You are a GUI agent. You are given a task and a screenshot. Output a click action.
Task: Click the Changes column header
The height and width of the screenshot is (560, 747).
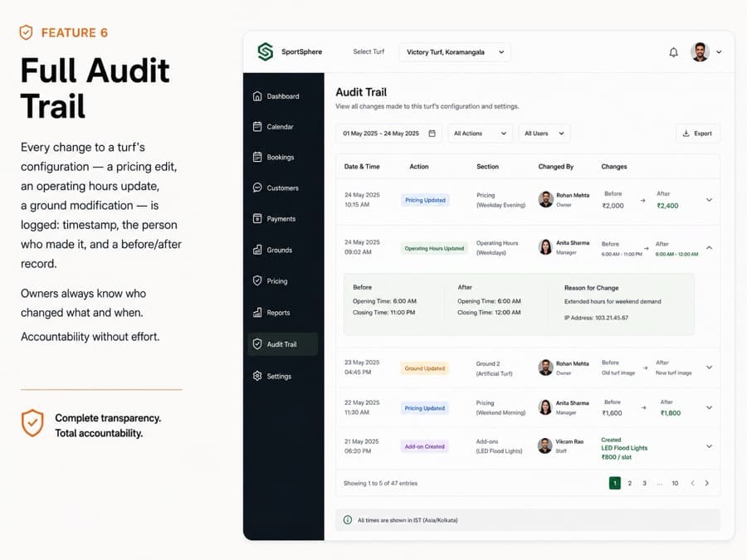pos(614,167)
